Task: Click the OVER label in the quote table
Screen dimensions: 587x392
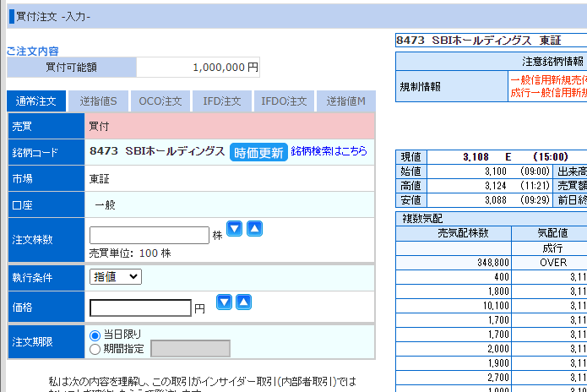Action: click(x=553, y=263)
